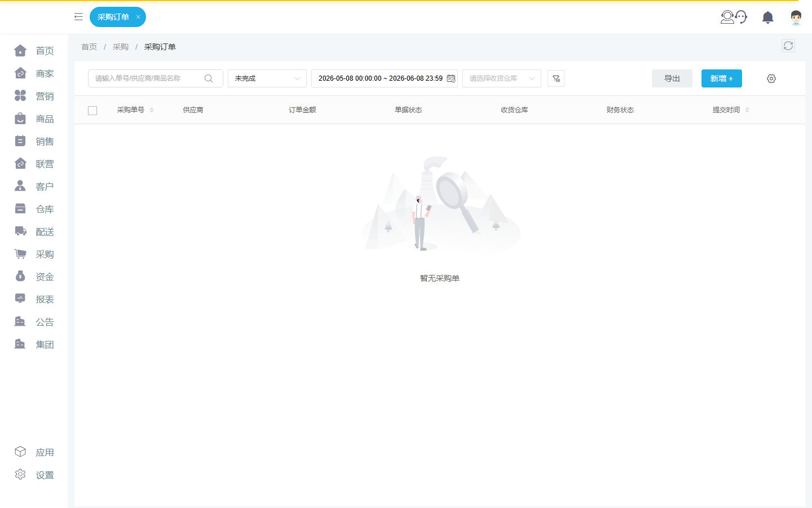
Task: Go to 首页 breadcrumb link
Action: [x=89, y=47]
